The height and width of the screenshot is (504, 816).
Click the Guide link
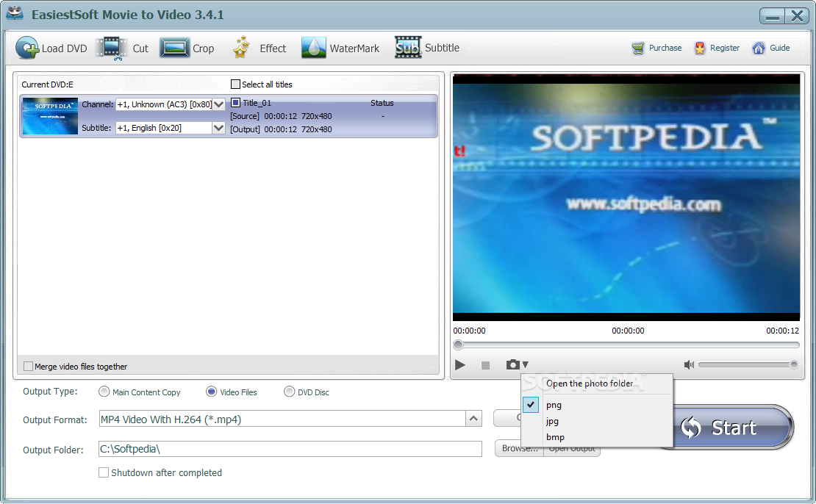(x=779, y=48)
